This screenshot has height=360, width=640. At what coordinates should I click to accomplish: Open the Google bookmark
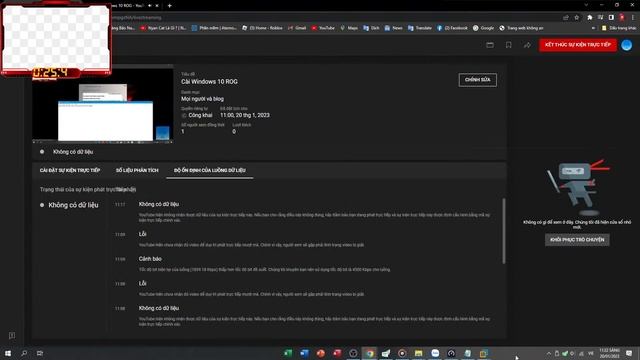(x=483, y=28)
